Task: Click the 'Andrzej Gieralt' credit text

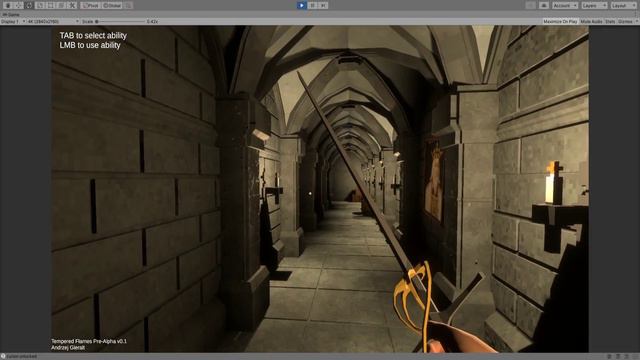Action: (68, 348)
